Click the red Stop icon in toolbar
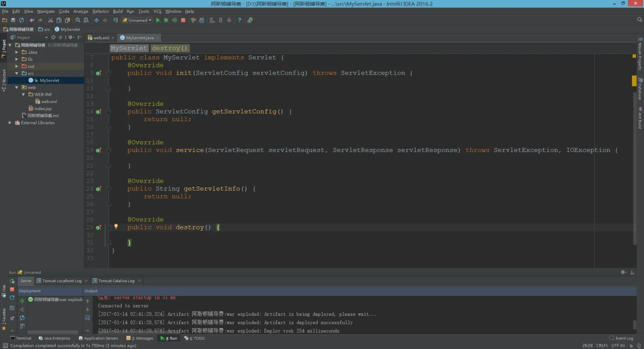Image resolution: width=644 pixels, height=349 pixels. pyautogui.click(x=183, y=20)
